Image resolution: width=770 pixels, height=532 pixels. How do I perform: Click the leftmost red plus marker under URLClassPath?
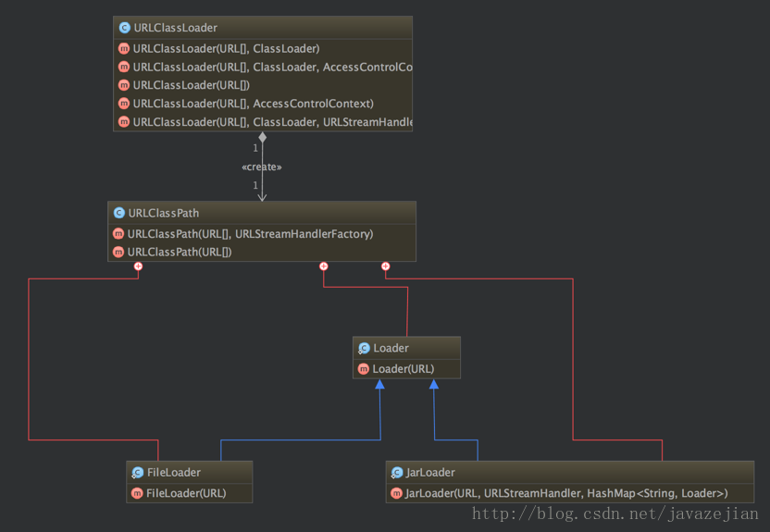click(138, 266)
